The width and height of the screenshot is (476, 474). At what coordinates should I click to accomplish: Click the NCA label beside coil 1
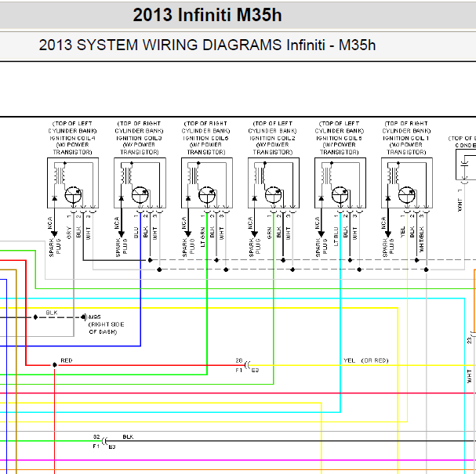coord(383,223)
